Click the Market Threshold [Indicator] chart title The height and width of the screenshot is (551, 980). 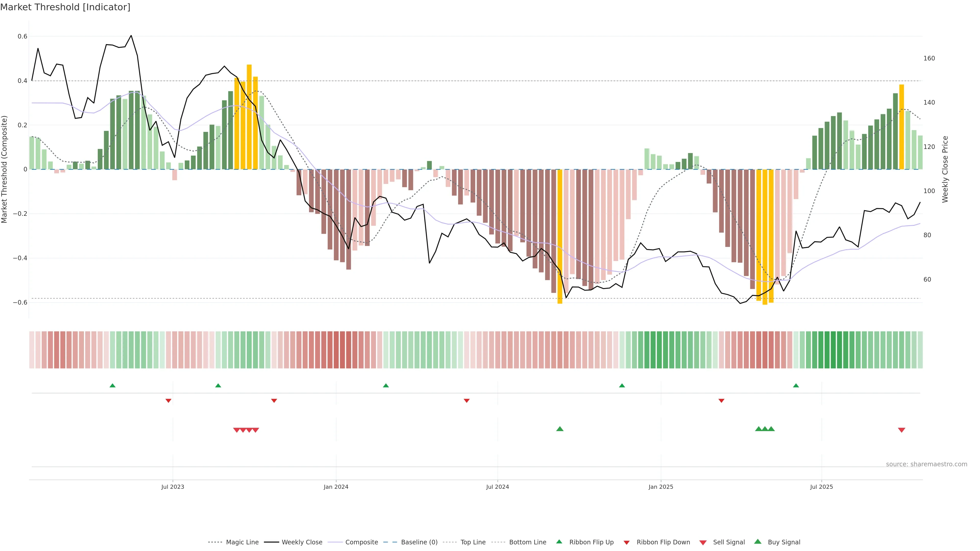[x=65, y=7]
